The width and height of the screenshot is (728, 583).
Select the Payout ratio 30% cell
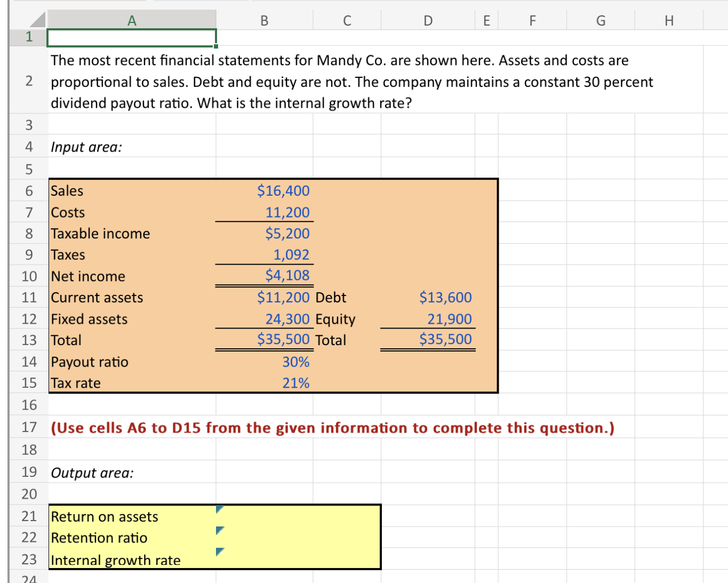(264, 362)
